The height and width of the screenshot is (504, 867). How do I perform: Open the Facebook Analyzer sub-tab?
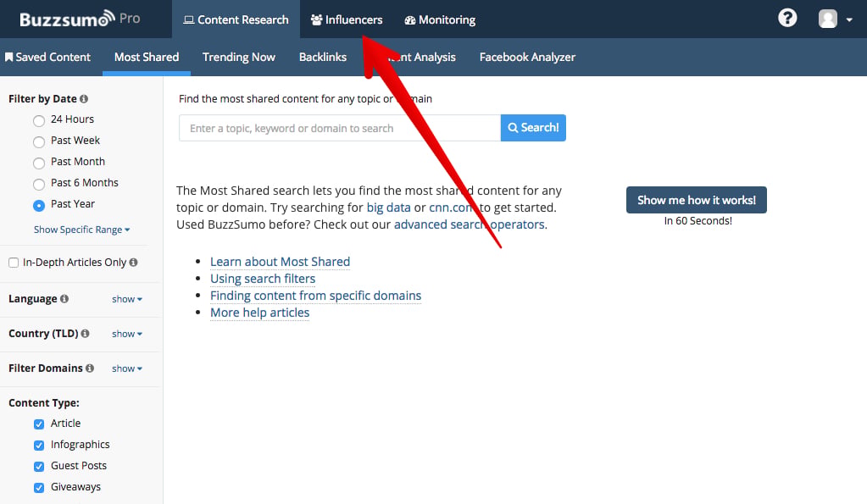pos(527,57)
